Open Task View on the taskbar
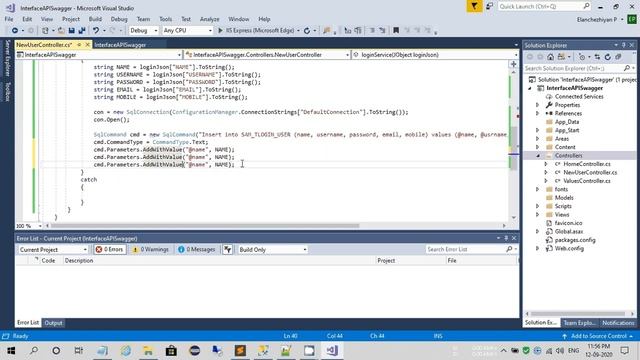Screen dimensions: 640x360 (x=78, y=351)
